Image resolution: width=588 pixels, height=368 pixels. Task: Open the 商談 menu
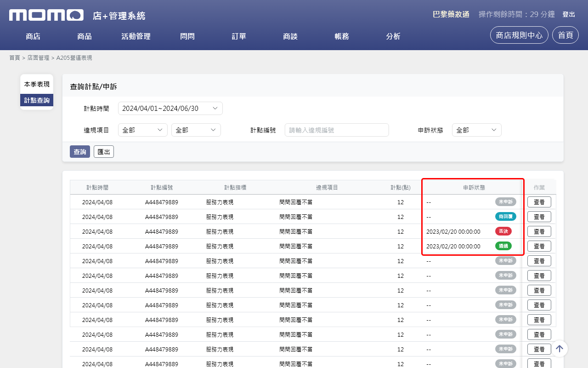coord(290,36)
